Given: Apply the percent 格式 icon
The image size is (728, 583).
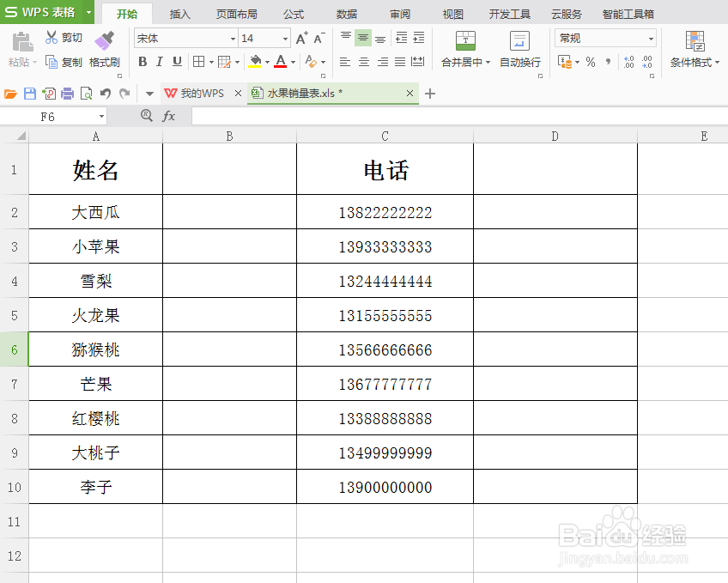Looking at the screenshot, I should 591,61.
